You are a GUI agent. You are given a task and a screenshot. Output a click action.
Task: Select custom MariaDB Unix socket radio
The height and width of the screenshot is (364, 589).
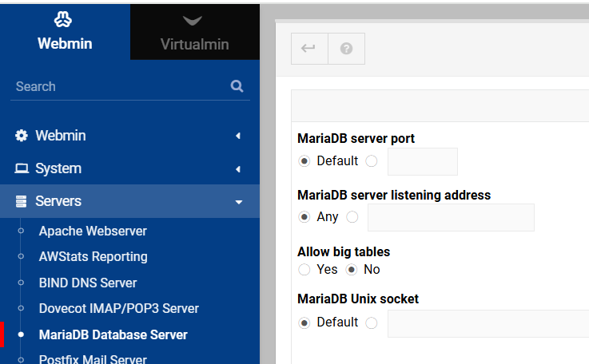371,322
